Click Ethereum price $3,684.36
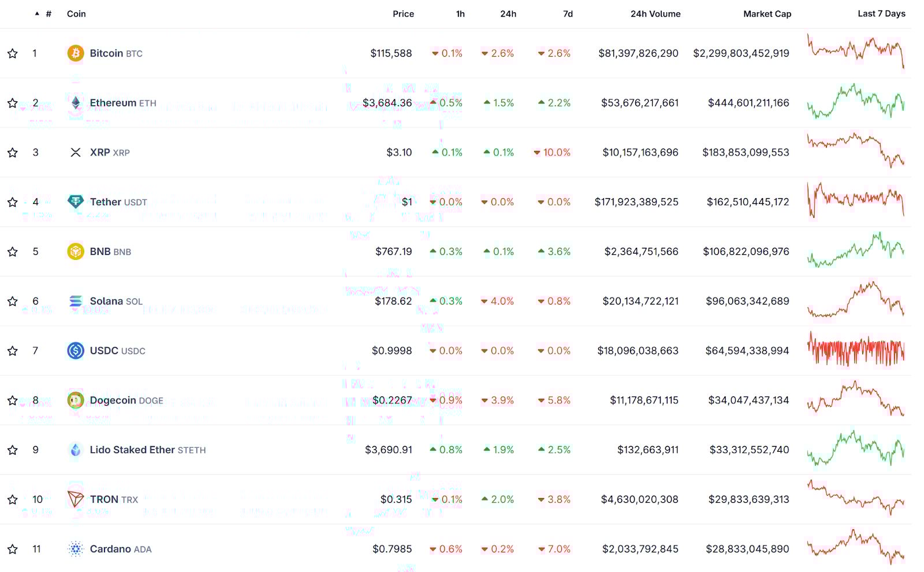 (388, 103)
